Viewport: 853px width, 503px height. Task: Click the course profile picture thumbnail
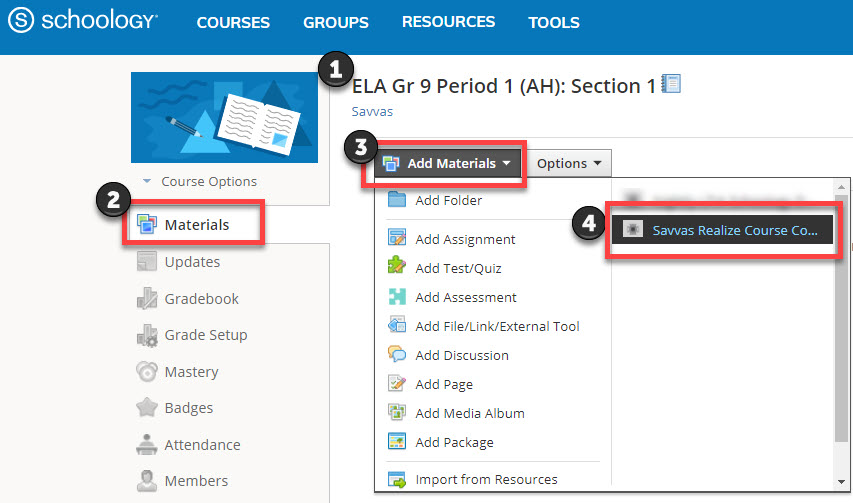pos(224,117)
